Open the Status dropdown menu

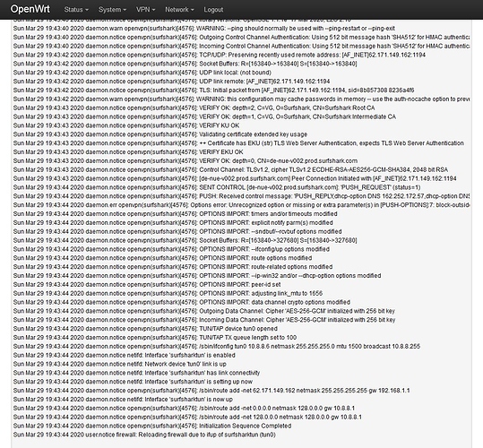click(x=76, y=10)
